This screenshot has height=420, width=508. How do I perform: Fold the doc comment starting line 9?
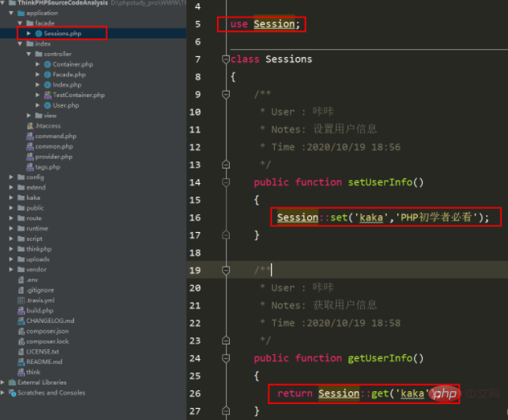[x=226, y=94]
